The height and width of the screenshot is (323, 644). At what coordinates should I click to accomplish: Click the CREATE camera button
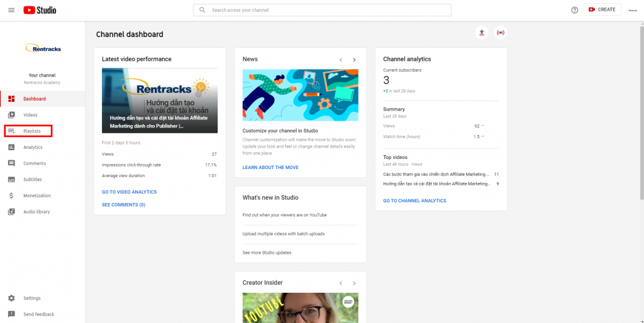602,9
